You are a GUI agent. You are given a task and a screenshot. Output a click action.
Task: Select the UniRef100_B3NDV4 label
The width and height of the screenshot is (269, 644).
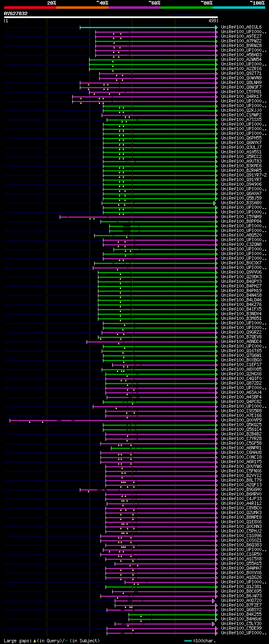coord(241,314)
